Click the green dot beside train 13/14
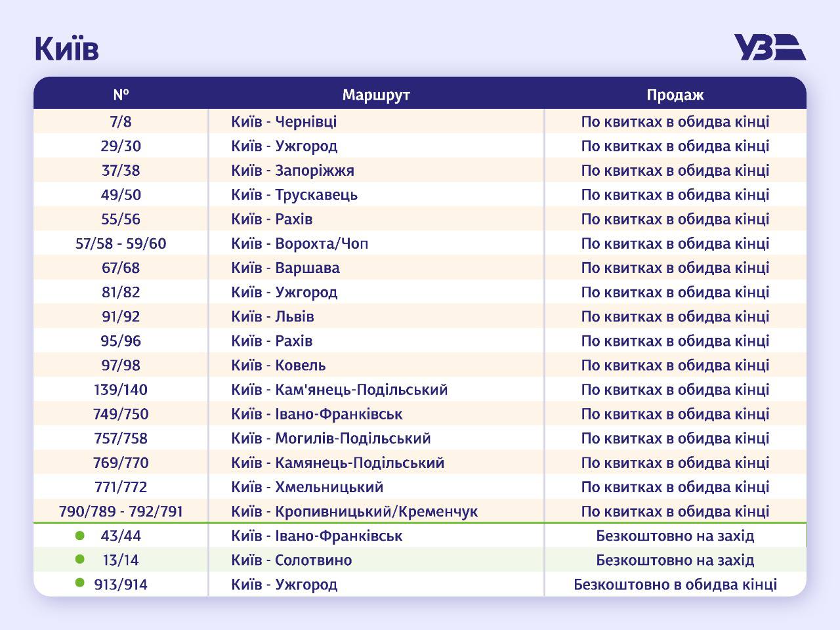 [80, 559]
